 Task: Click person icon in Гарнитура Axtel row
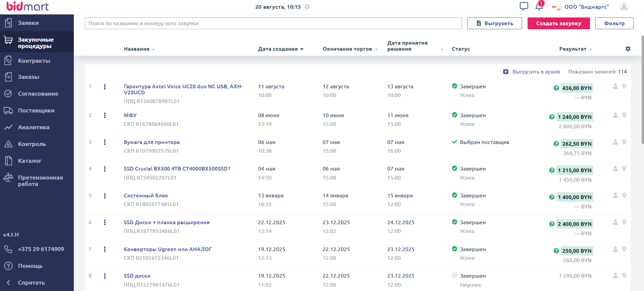(615, 86)
